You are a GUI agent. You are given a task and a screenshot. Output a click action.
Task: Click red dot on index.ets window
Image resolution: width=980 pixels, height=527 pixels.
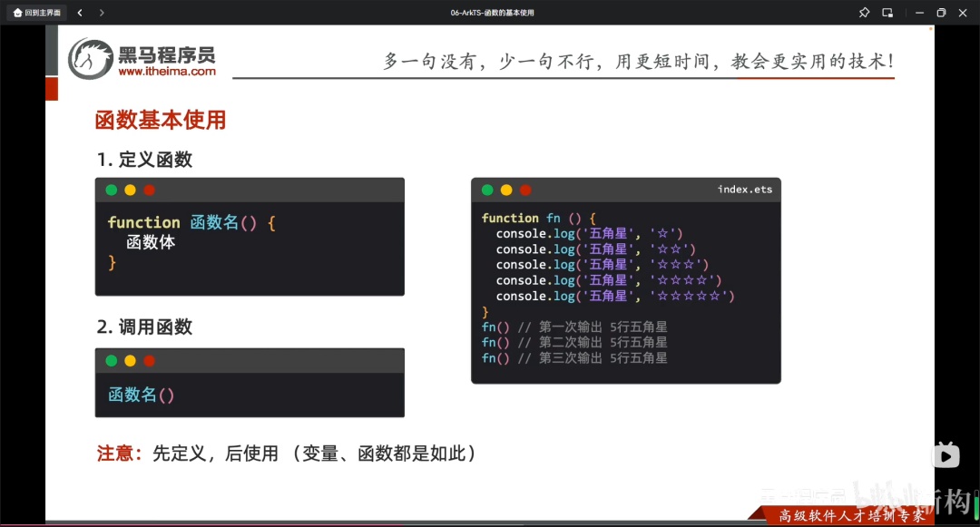click(525, 190)
